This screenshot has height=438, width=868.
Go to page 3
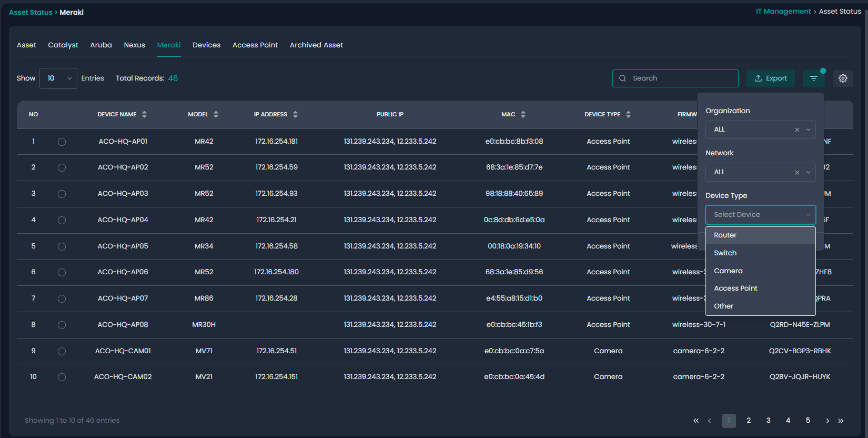point(769,421)
